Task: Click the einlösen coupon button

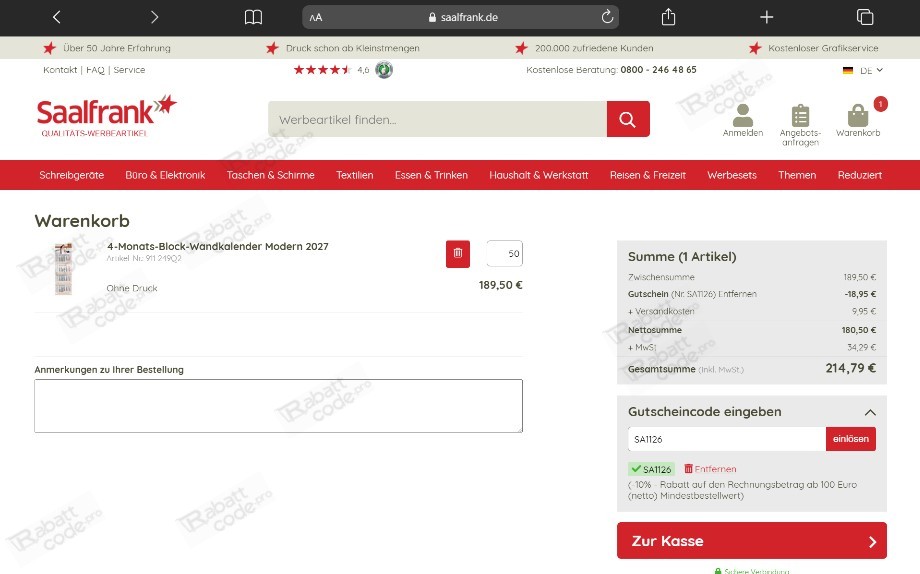Action: point(851,439)
